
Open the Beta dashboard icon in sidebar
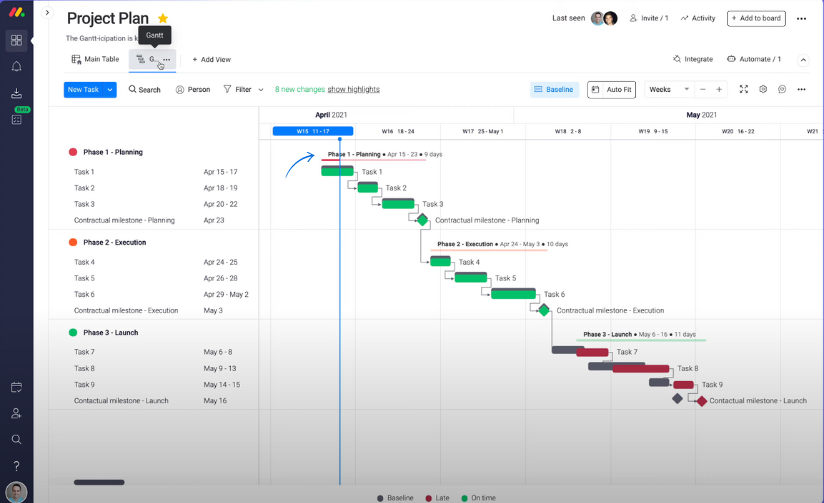click(16, 119)
